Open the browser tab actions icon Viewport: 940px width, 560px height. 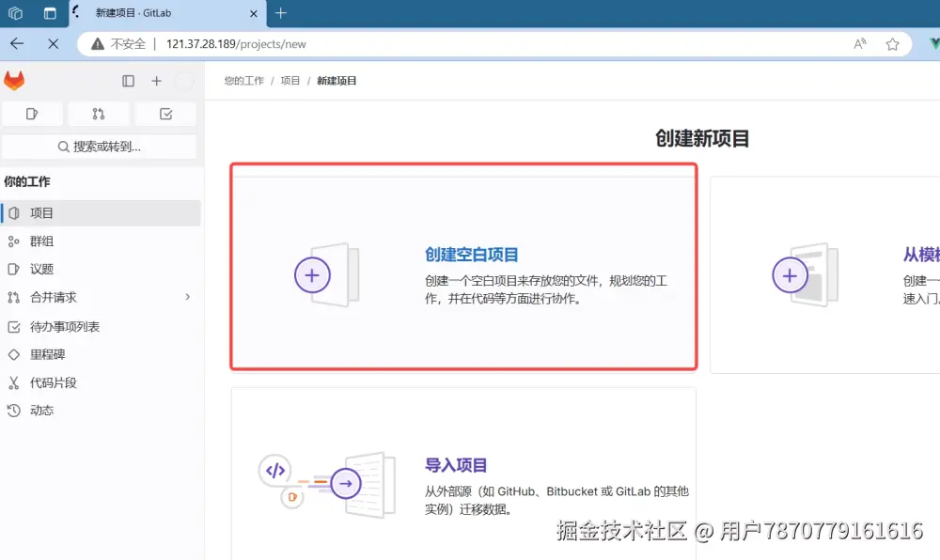pyautogui.click(x=50, y=13)
